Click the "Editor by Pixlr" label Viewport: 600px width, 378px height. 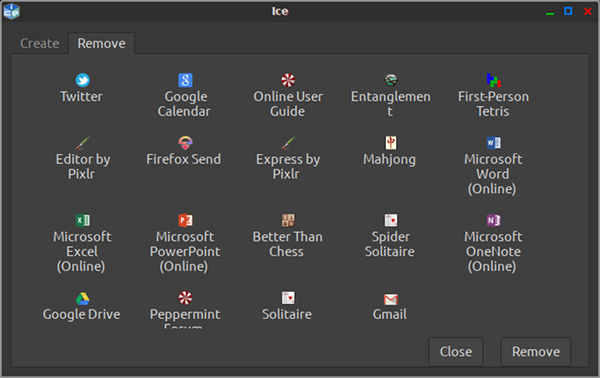82,166
